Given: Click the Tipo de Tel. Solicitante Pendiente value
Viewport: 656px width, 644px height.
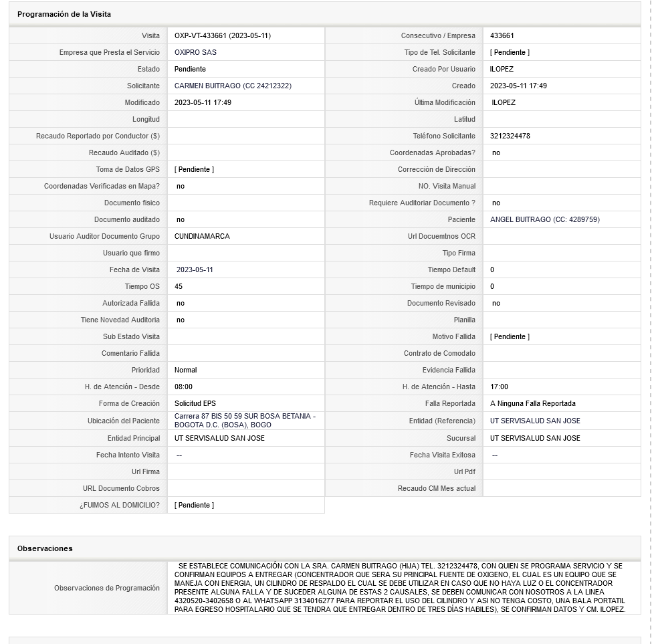Looking at the screenshot, I should (x=510, y=52).
